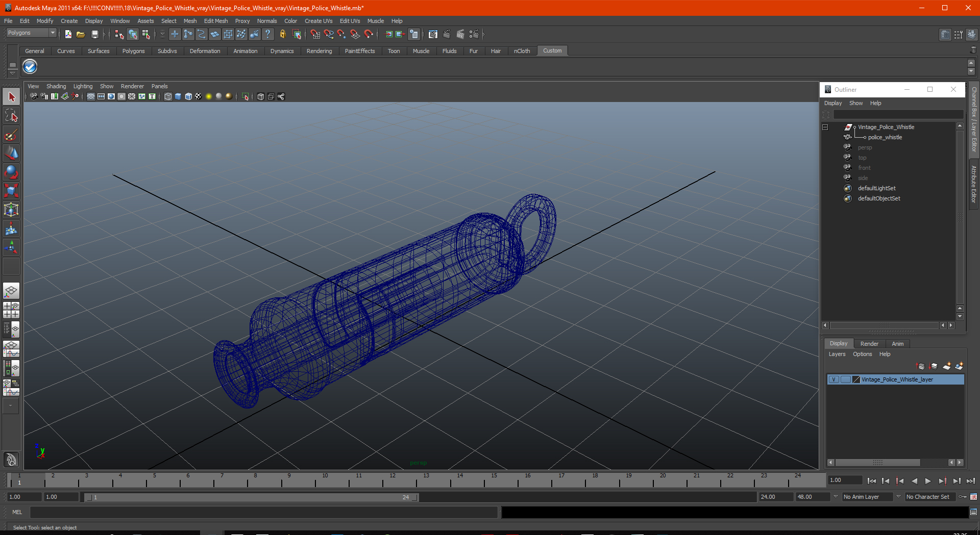The height and width of the screenshot is (535, 980).
Task: Switch to persp/outliner panel layout
Action: click(x=11, y=329)
